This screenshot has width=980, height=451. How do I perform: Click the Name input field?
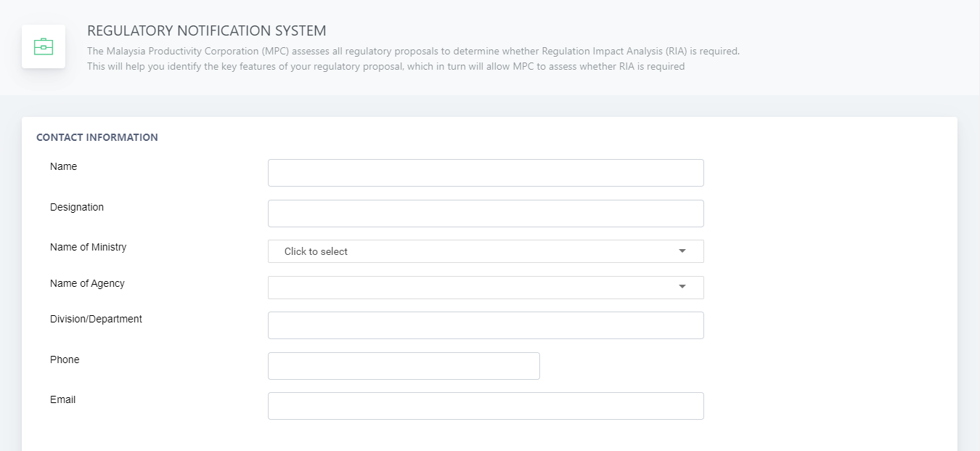[486, 173]
